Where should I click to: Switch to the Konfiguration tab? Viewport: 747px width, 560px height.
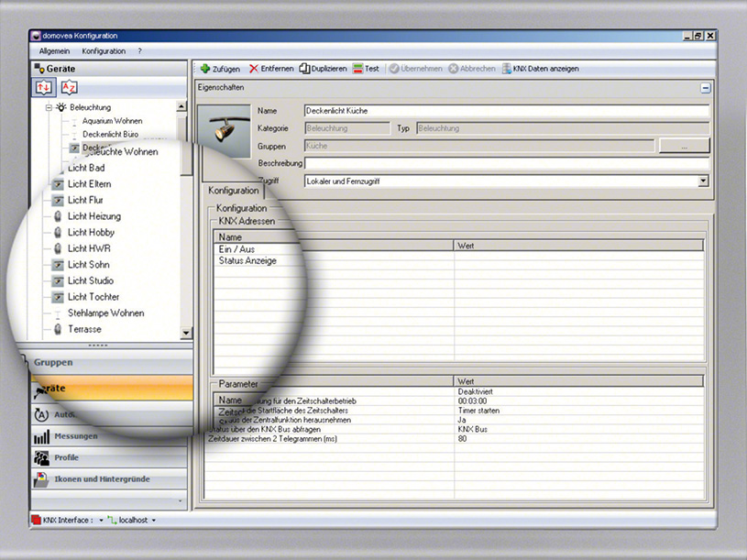point(232,191)
